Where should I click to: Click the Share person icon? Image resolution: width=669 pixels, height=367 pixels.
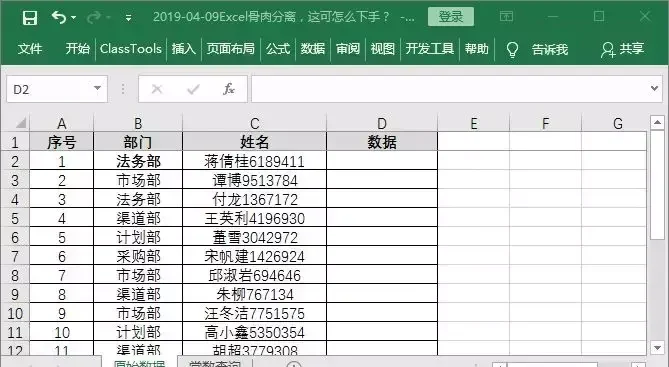click(607, 50)
